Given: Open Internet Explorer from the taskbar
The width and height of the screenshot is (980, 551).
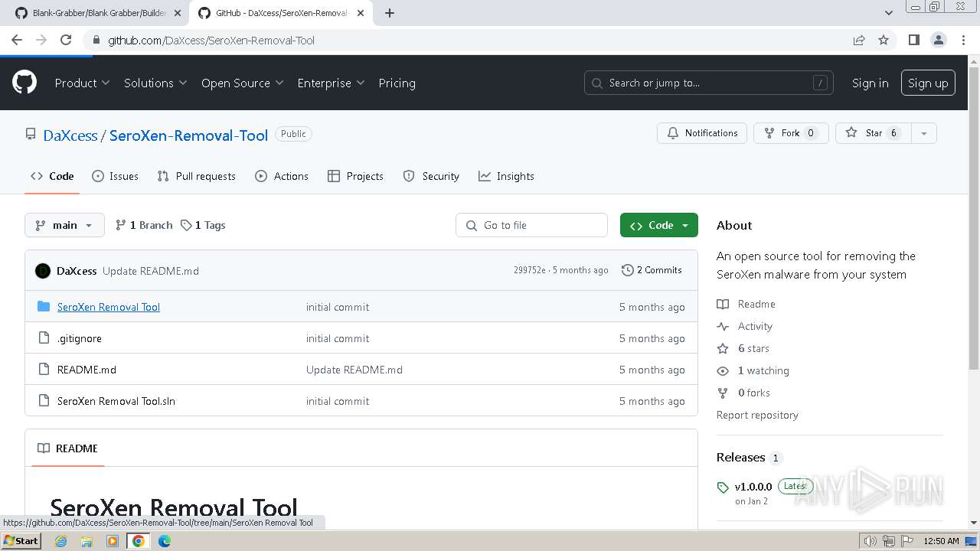Looking at the screenshot, I should tap(60, 541).
